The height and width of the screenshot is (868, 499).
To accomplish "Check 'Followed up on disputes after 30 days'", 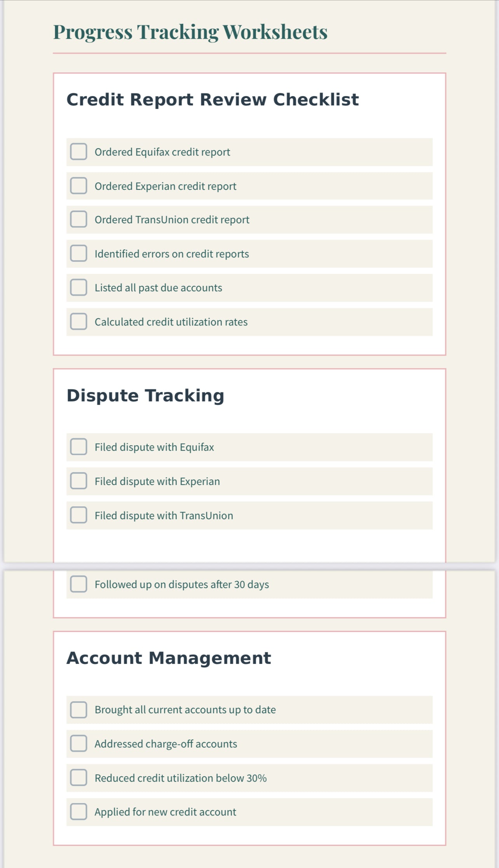I will [79, 584].
